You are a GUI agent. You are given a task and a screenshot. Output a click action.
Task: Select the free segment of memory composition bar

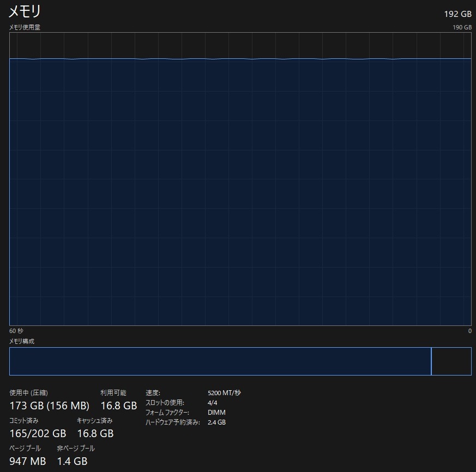pyautogui.click(x=451, y=361)
